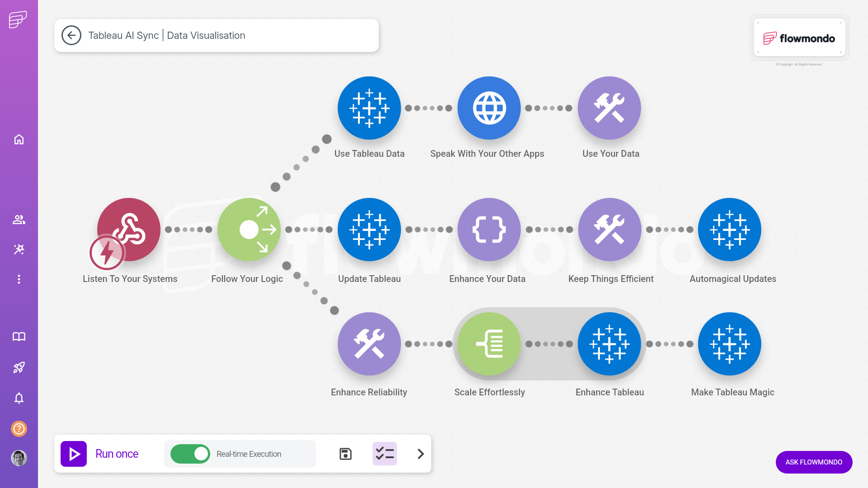Image resolution: width=868 pixels, height=488 pixels.
Task: Expand the bottom toolbar with the chevron arrow
Action: (421, 454)
